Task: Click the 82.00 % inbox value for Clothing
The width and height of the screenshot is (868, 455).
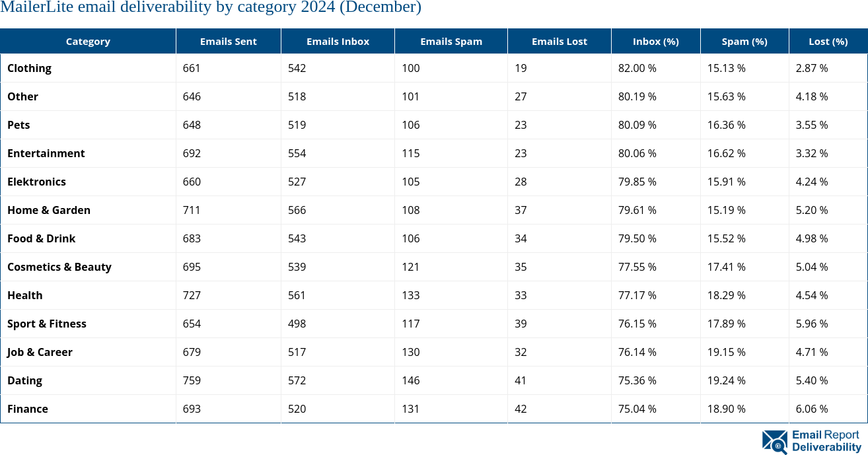Action: tap(637, 68)
